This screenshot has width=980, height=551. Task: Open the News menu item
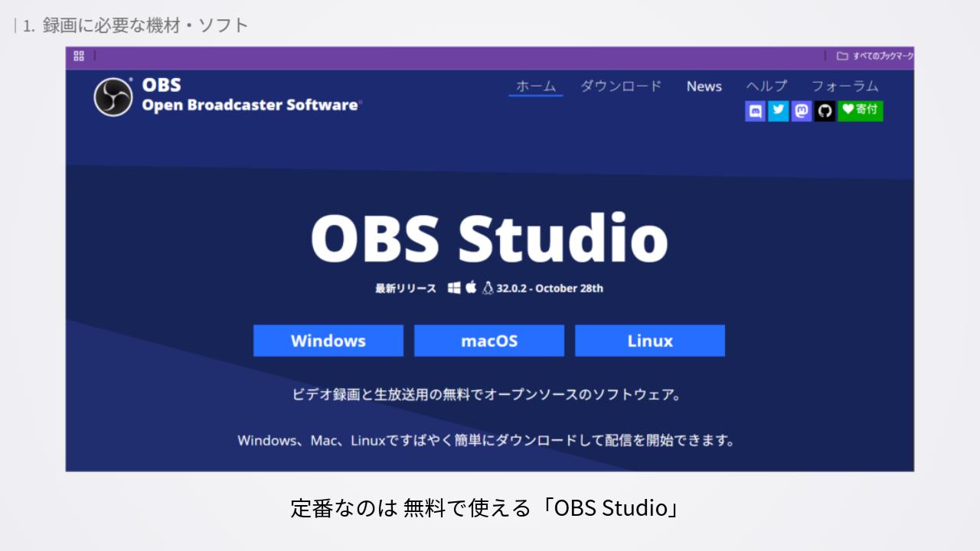pyautogui.click(x=704, y=86)
